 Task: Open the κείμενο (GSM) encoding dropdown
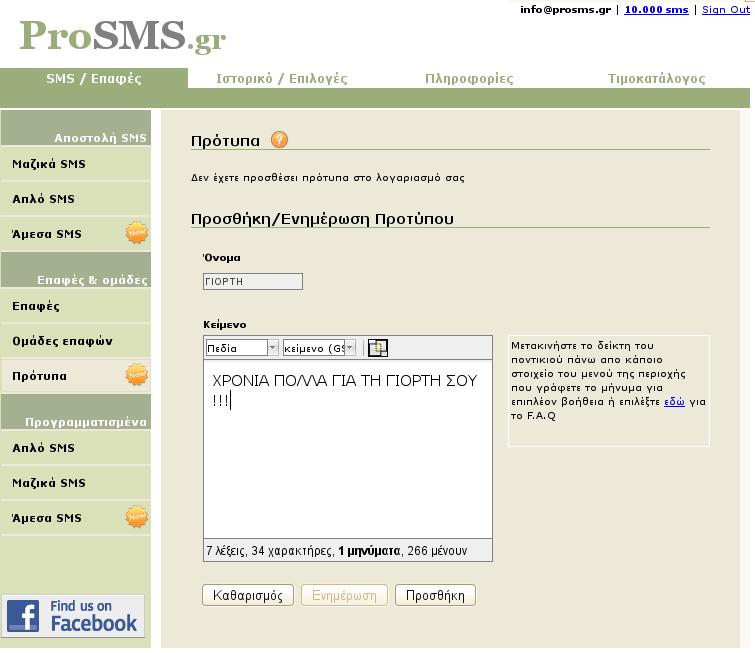(x=319, y=348)
